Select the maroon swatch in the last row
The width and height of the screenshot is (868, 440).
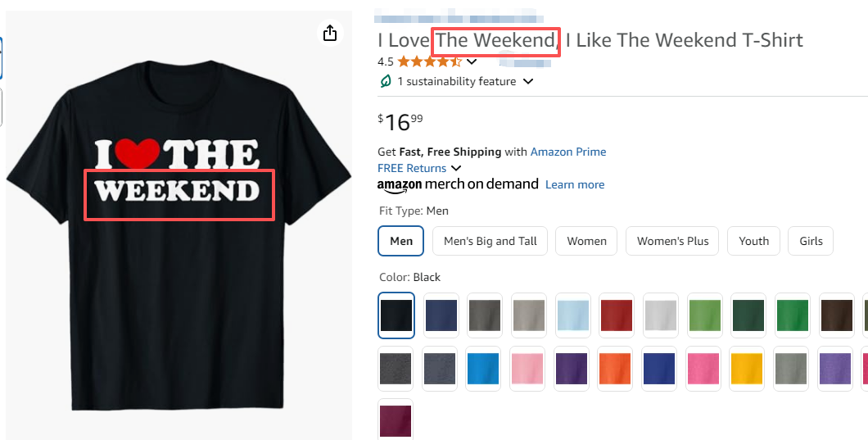[x=396, y=421]
